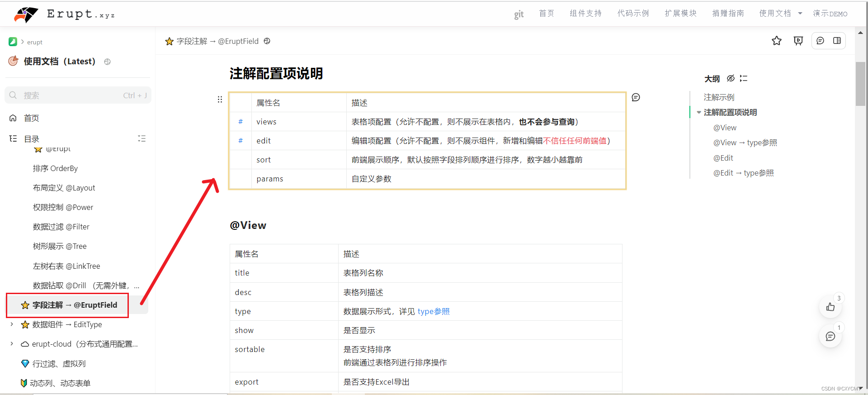The width and height of the screenshot is (868, 395).
Task: Open 捐赠指南 menu item
Action: 728,14
